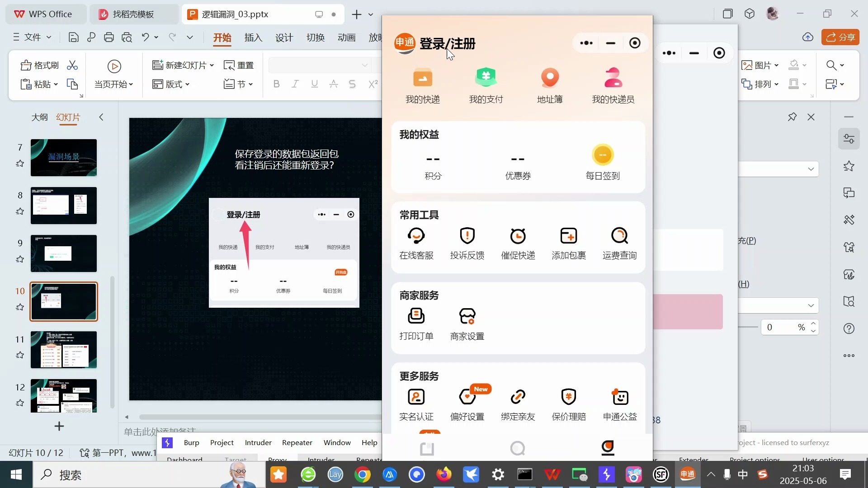Open the 版式 layout dropdown

pyautogui.click(x=187, y=84)
